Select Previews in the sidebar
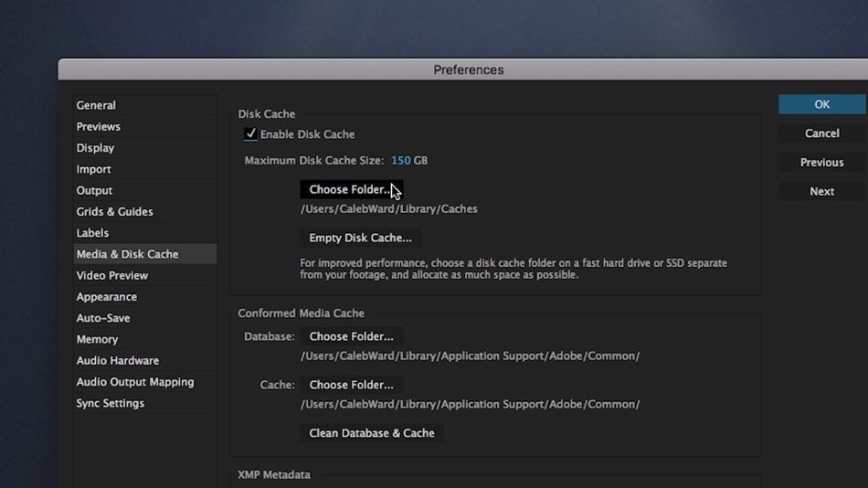The height and width of the screenshot is (488, 868). point(99,126)
